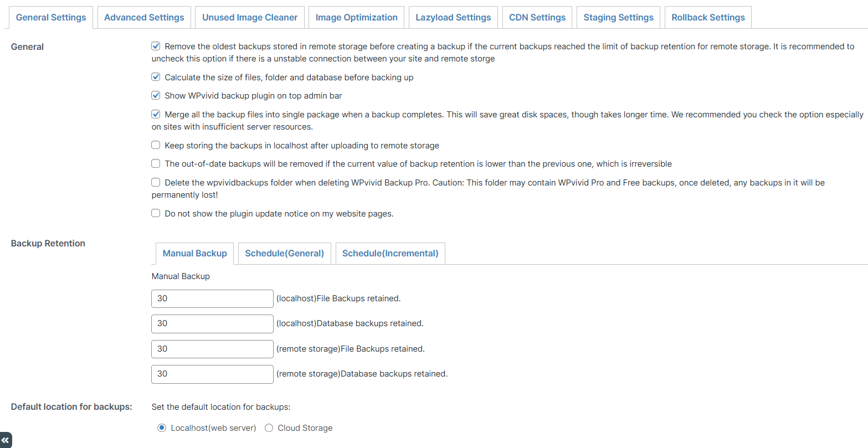
Task: Enable hiding plugin update notices
Action: 156,213
